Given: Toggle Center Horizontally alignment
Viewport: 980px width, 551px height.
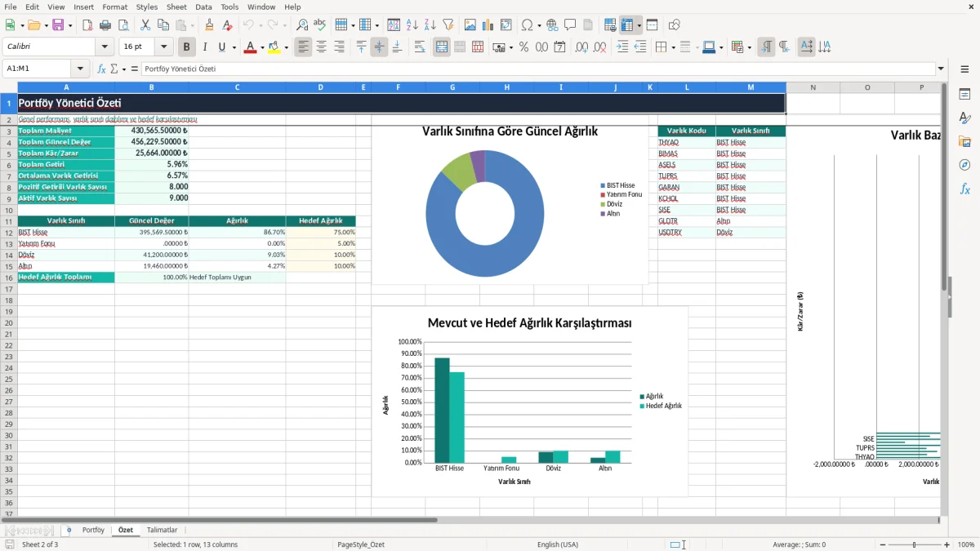Looking at the screenshot, I should click(x=321, y=47).
